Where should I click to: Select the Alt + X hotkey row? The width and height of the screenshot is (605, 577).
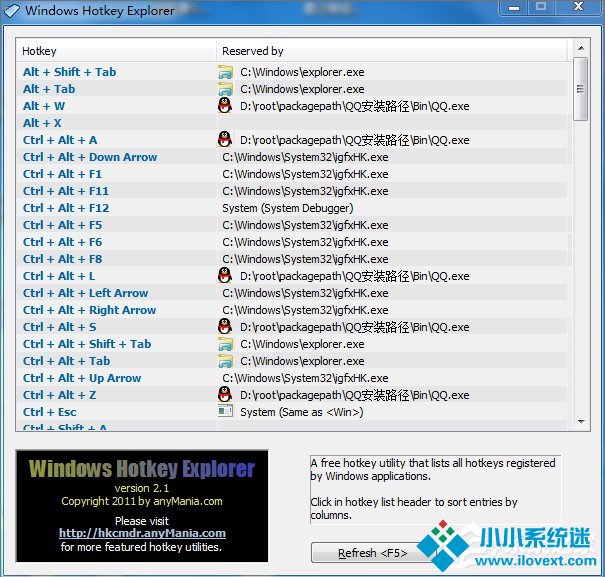point(292,123)
